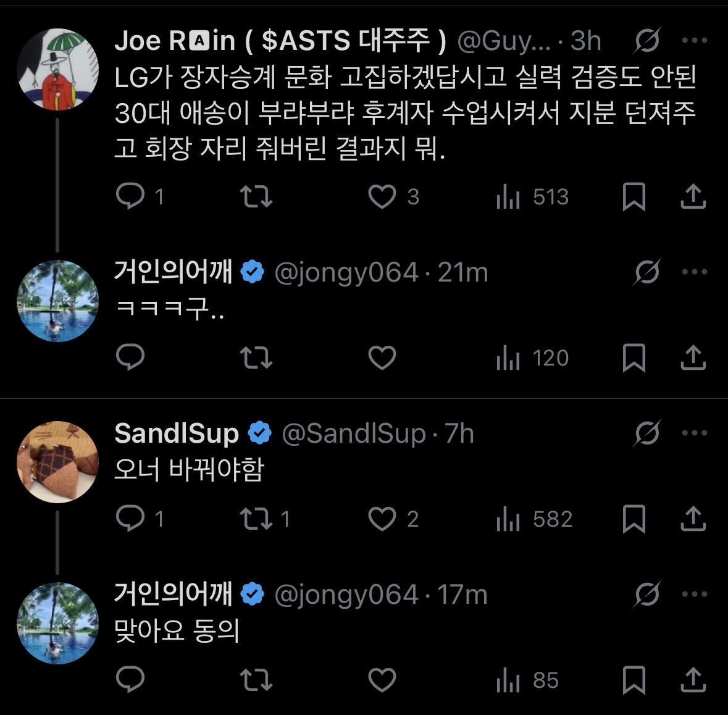Screen dimensions: 728x715
Task: Open Grok on Joe Rain's tweet
Action: (646, 41)
